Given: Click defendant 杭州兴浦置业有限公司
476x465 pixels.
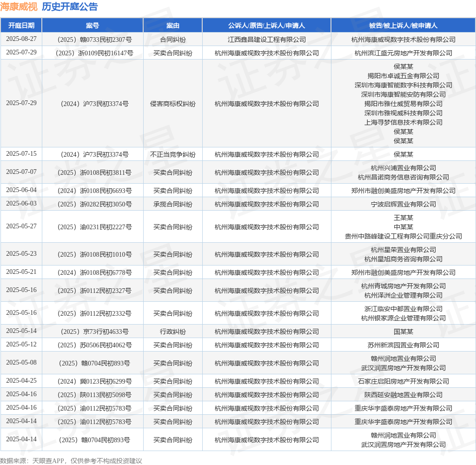Looking at the screenshot, I should pos(403,168).
